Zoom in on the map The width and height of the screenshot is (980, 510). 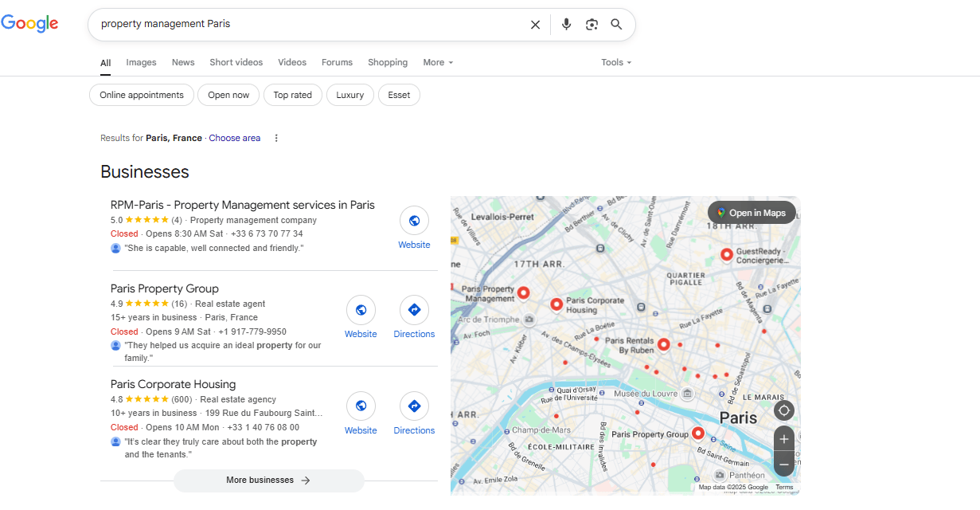pos(784,439)
